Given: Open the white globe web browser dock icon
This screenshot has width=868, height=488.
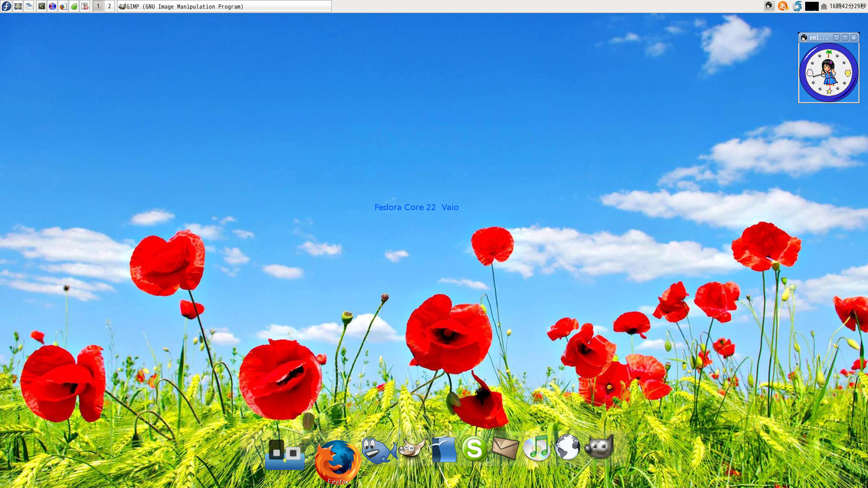Looking at the screenshot, I should click(568, 447).
